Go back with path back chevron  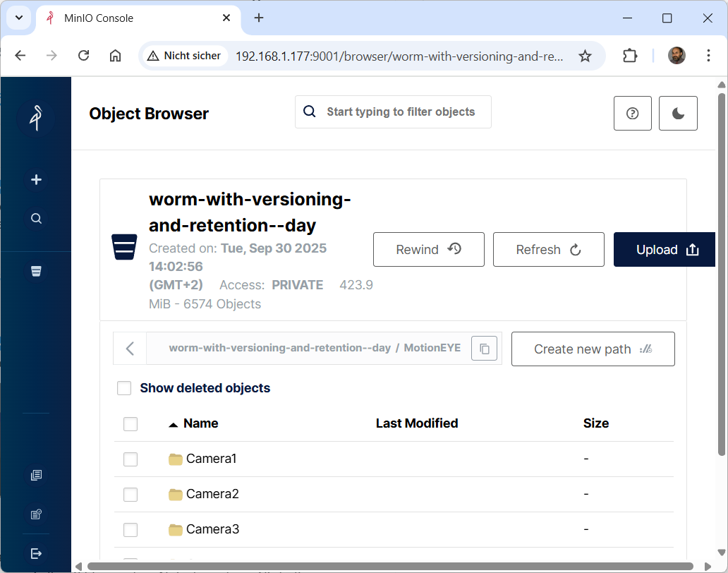click(130, 349)
